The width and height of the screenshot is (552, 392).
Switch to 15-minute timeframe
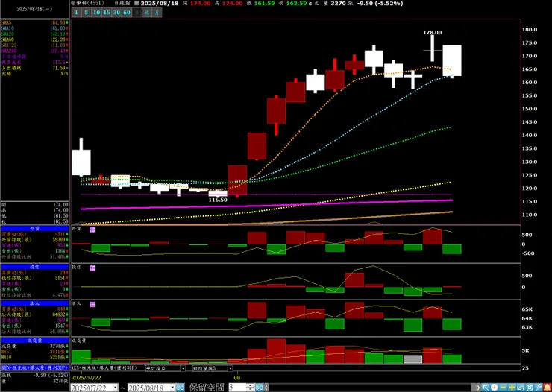click(107, 13)
